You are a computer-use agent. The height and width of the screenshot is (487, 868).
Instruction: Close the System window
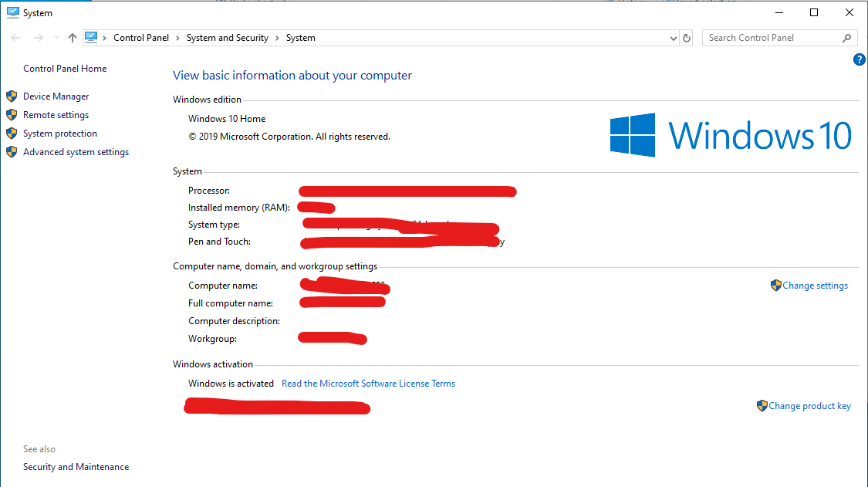(849, 12)
